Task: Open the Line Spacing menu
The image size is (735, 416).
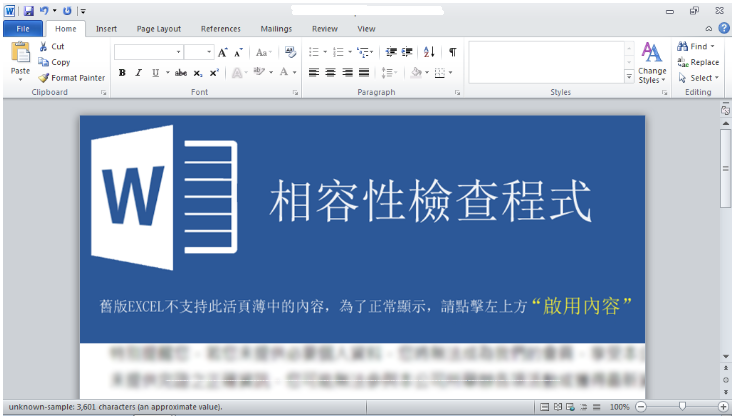Action: [x=389, y=73]
